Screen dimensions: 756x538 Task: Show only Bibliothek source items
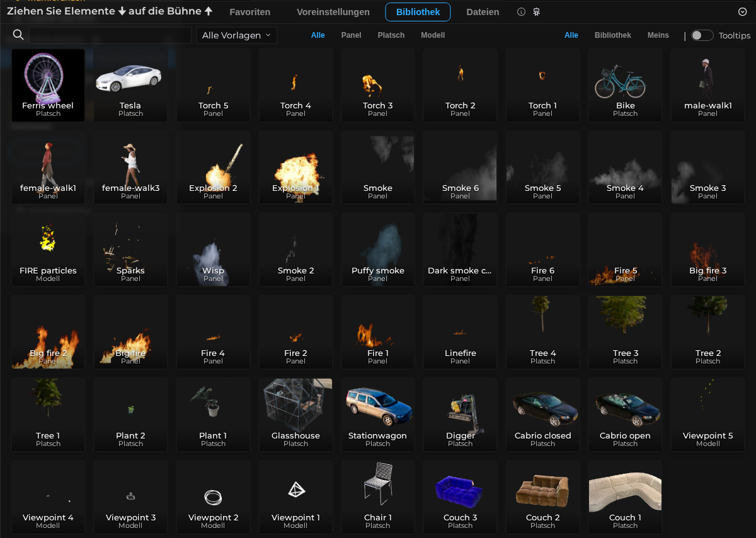point(613,35)
